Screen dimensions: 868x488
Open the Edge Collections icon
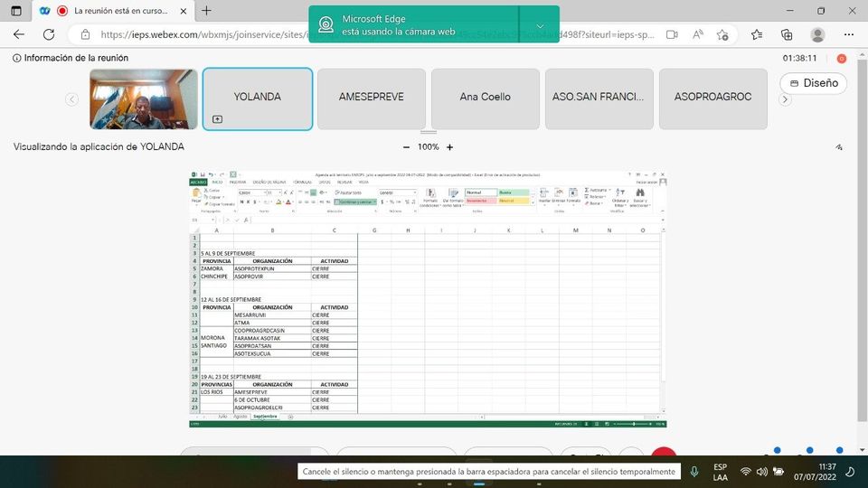787,34
